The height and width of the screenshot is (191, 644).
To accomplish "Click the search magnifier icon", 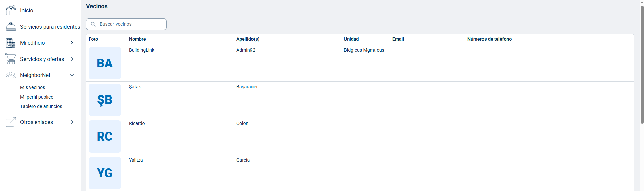I will 93,24.
